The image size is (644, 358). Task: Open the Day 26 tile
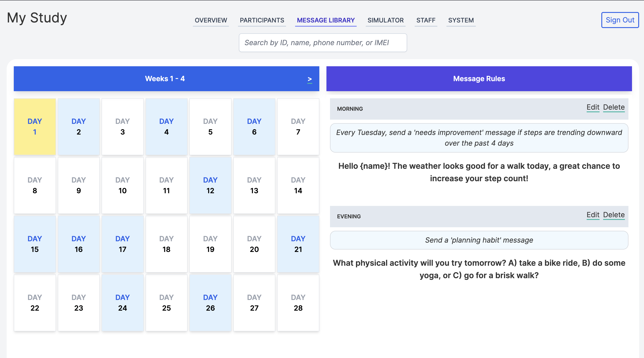point(210,303)
